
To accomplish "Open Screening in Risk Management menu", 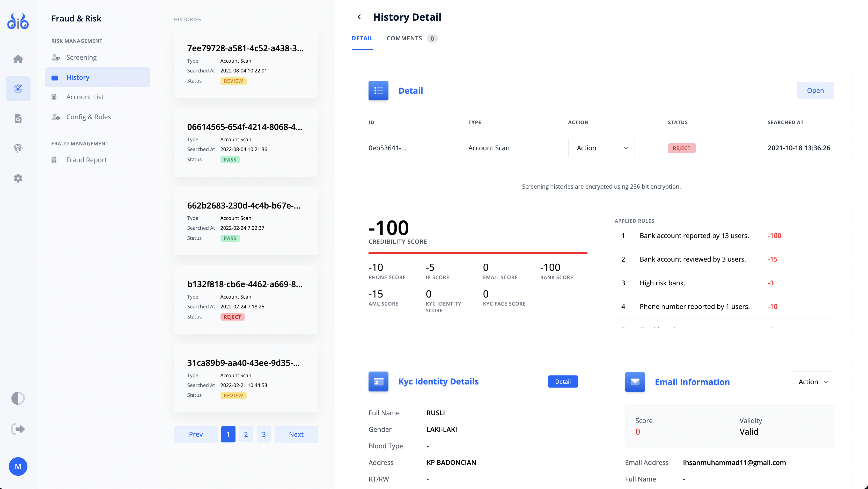I will point(81,57).
